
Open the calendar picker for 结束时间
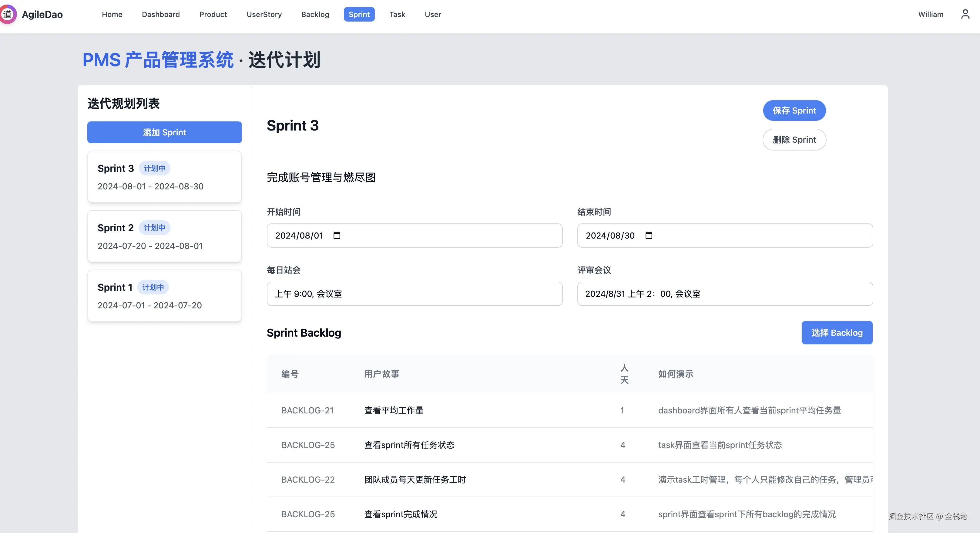coord(649,235)
